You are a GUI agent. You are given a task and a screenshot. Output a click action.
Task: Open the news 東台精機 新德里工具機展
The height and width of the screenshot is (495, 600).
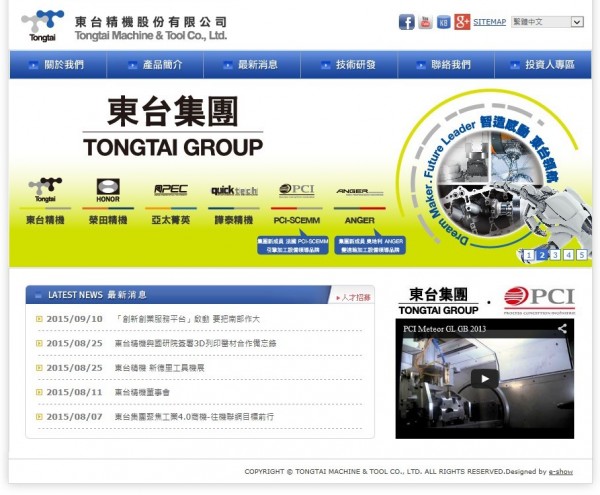[x=160, y=368]
